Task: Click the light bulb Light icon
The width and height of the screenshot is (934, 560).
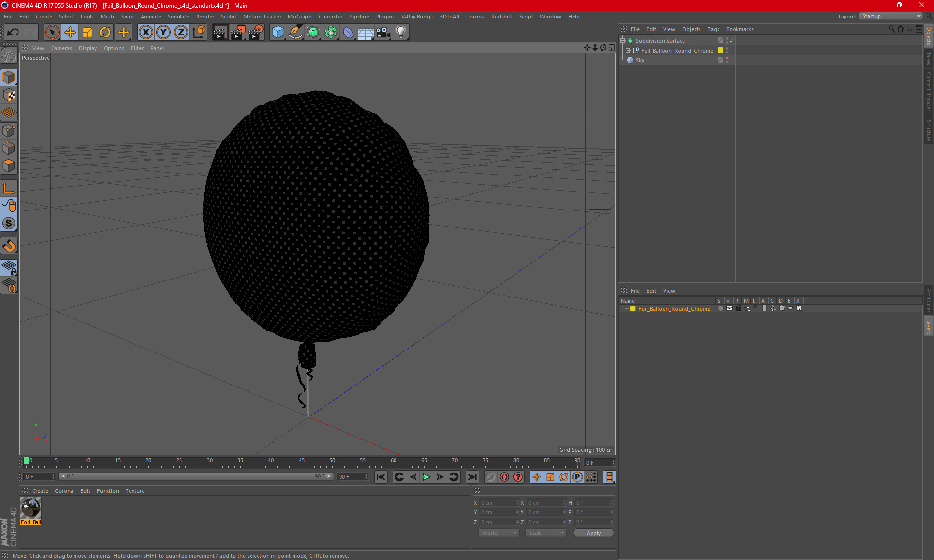Action: pyautogui.click(x=400, y=33)
